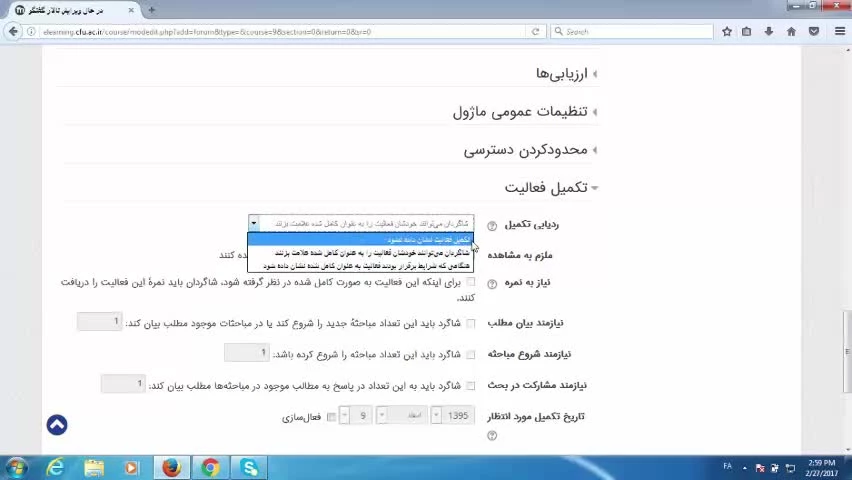Launch Google Chrome from the taskbar
This screenshot has width=852, height=480.
pos(210,467)
